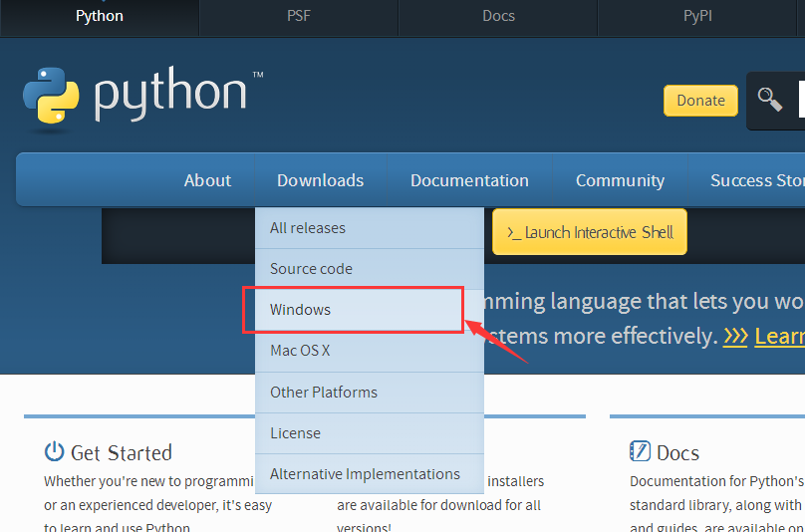Viewport: 805px width, 532px height.
Task: Open the Community menu
Action: click(620, 180)
